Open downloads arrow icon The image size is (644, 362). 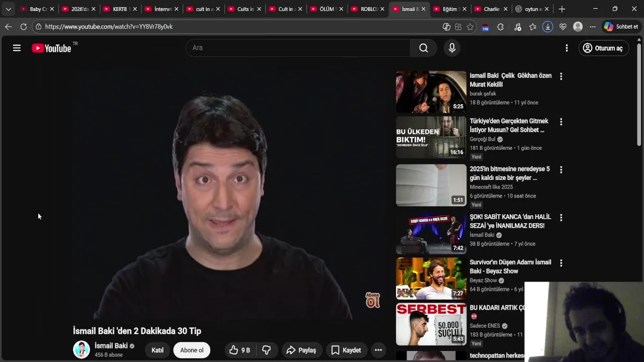pyautogui.click(x=548, y=27)
